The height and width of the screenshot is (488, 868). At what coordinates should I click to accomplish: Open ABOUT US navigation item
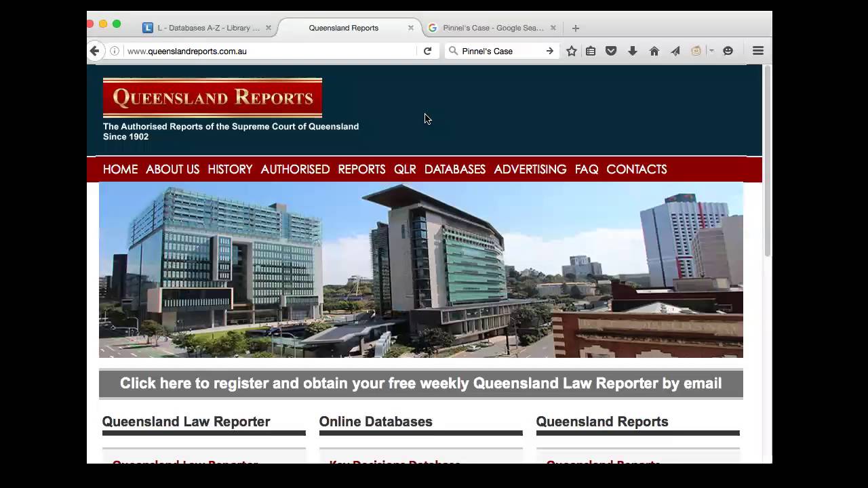pos(172,169)
